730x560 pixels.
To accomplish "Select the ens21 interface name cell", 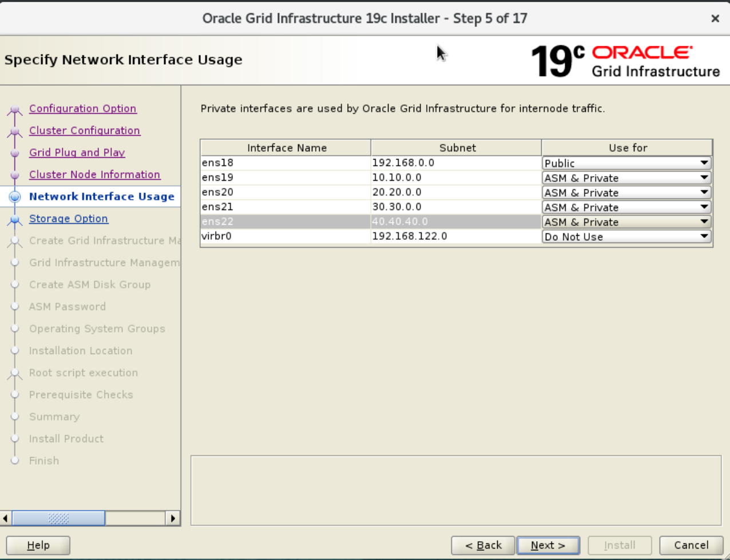I will [285, 207].
